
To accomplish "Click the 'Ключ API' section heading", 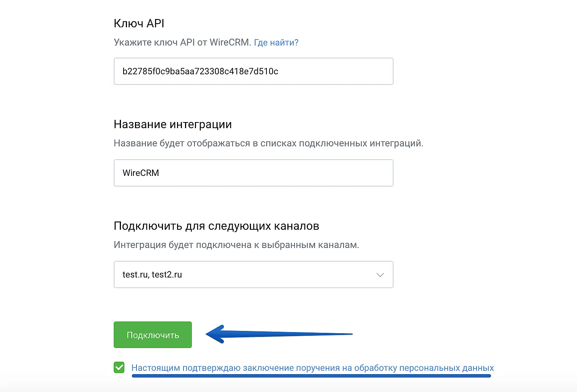I will [139, 24].
